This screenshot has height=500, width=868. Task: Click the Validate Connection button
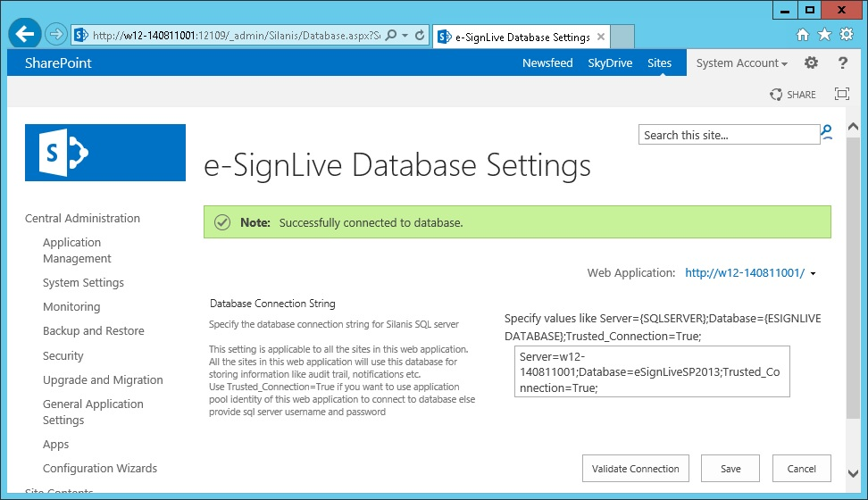click(635, 469)
